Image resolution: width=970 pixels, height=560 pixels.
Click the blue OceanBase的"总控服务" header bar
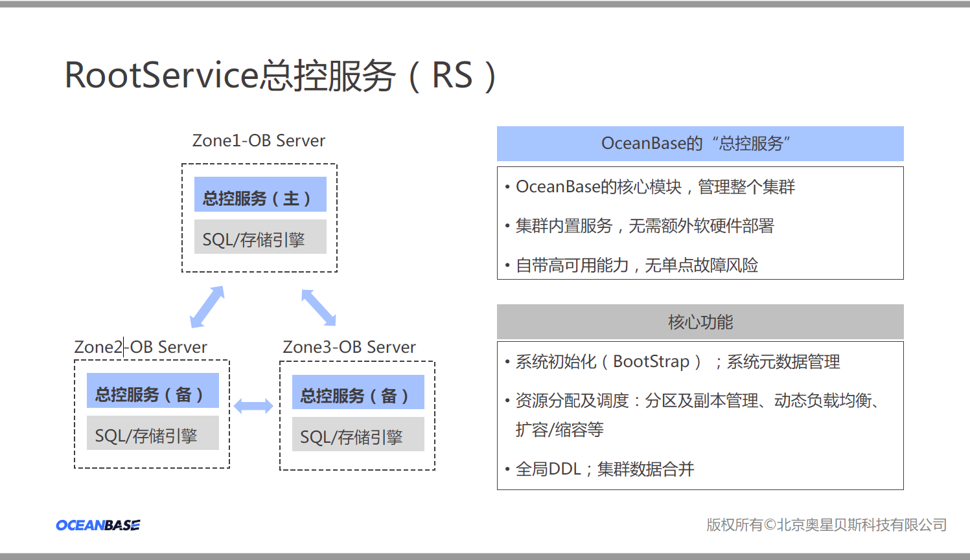[700, 144]
